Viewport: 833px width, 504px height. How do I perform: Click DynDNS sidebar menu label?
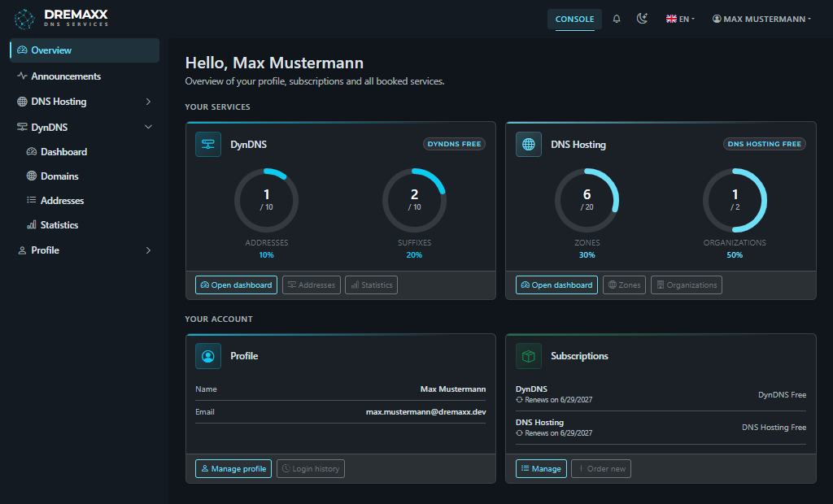click(50, 128)
